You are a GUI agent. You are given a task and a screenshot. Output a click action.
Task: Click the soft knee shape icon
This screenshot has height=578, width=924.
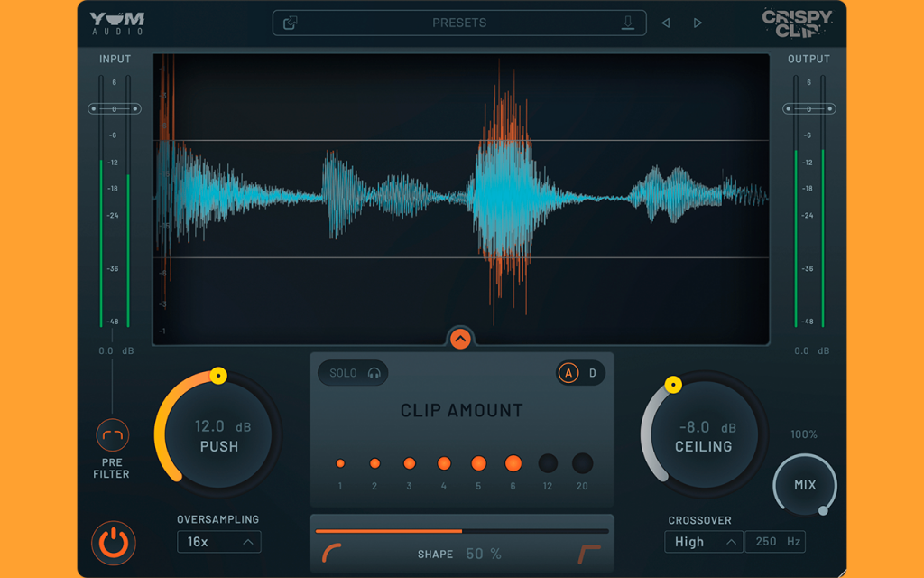[332, 554]
